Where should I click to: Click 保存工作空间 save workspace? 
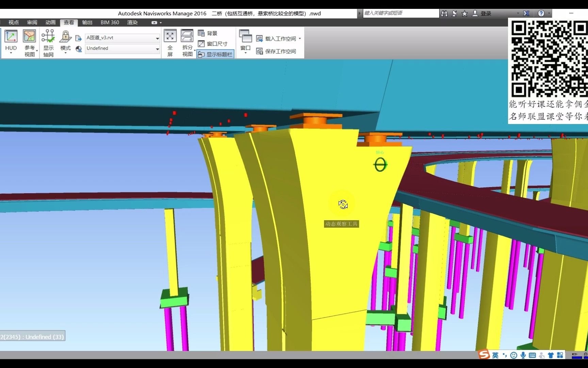pyautogui.click(x=276, y=51)
